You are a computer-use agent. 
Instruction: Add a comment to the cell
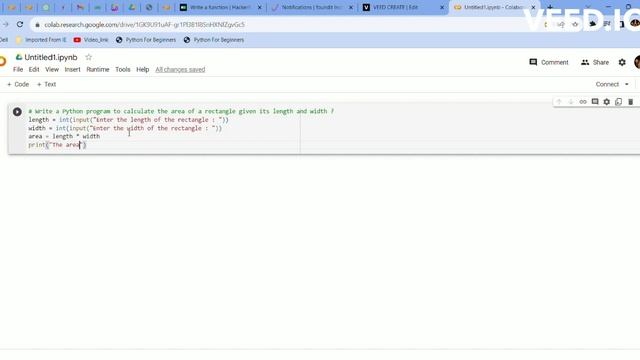(595, 102)
